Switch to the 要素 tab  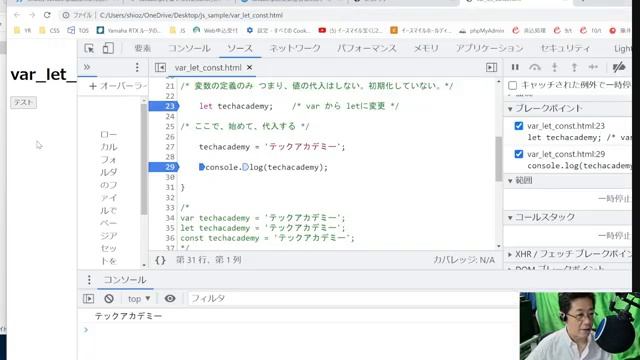[142, 49]
